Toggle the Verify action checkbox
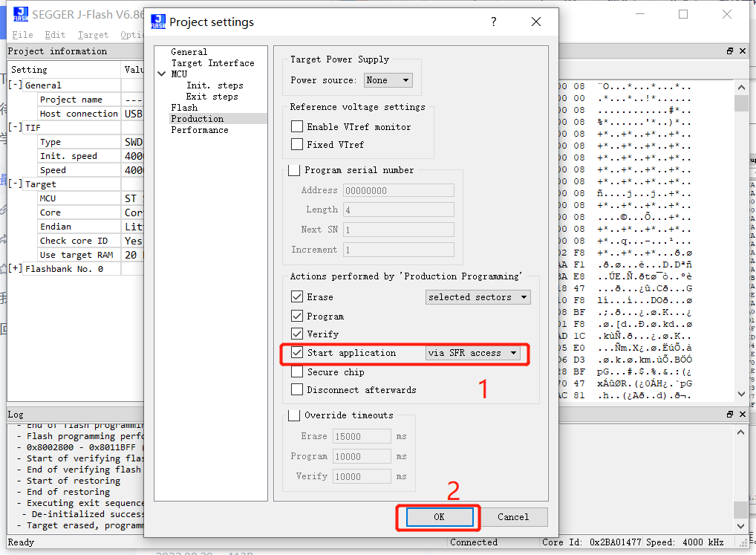Viewport: 756px width, 555px height. pyautogui.click(x=297, y=334)
